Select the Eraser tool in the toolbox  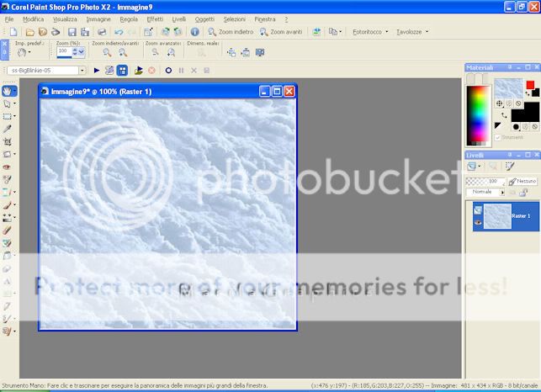coord(7,230)
